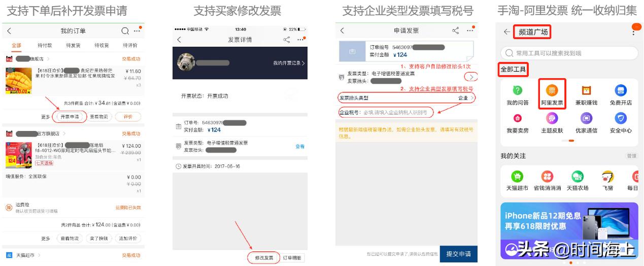Tap the iPhone新品12期免息 banner
The width and height of the screenshot is (644, 266).
point(569,231)
